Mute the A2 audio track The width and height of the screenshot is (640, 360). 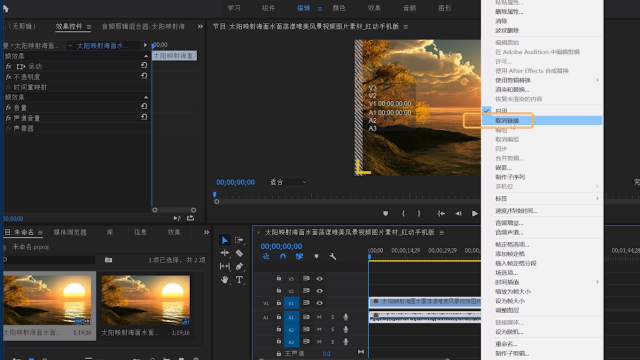319,329
